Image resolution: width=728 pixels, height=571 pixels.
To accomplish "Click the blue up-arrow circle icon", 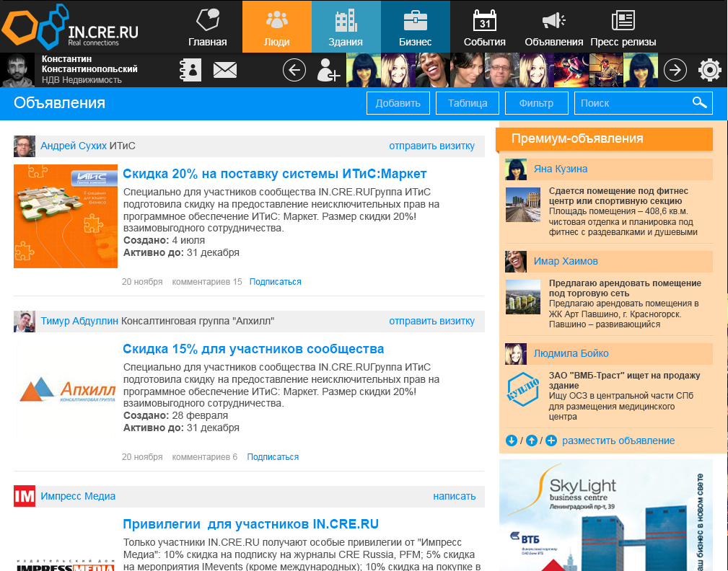I will 532,441.
